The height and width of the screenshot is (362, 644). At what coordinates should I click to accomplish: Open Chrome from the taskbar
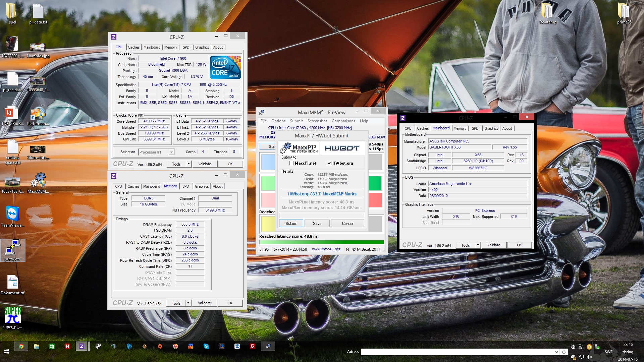(x=21, y=346)
